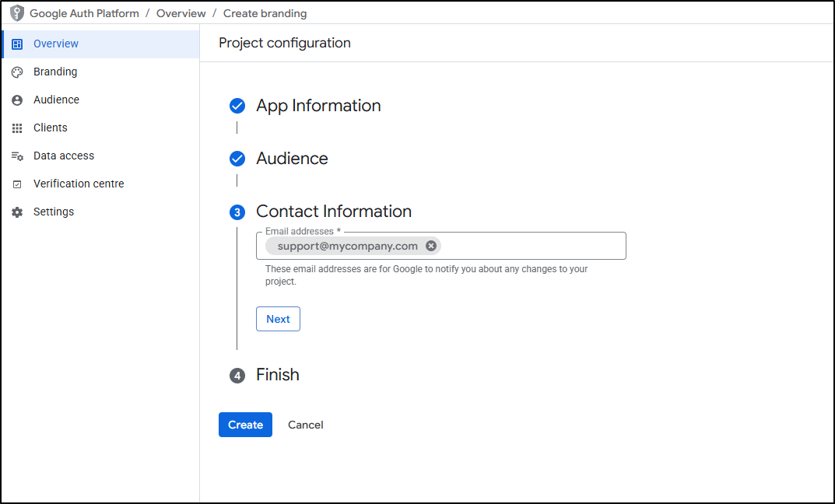Click the blue Create button
The image size is (835, 504).
click(245, 425)
